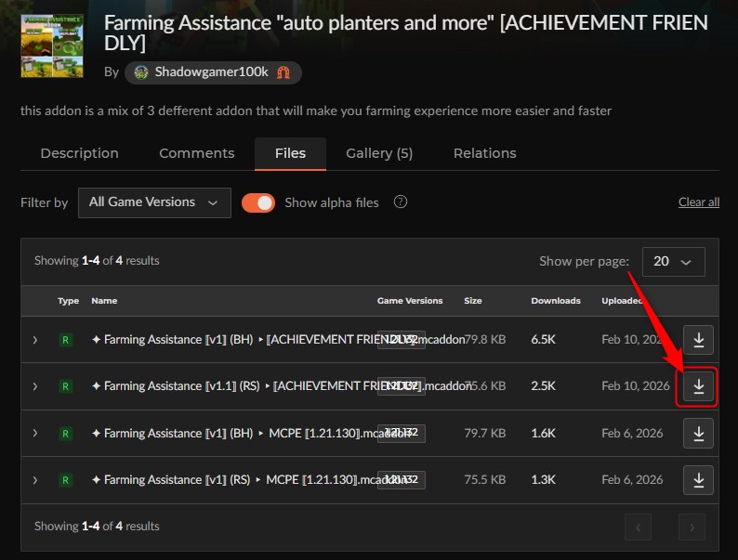Open Shadowgamer100k author profile link
Image resolution: width=738 pixels, height=560 pixels.
click(211, 72)
